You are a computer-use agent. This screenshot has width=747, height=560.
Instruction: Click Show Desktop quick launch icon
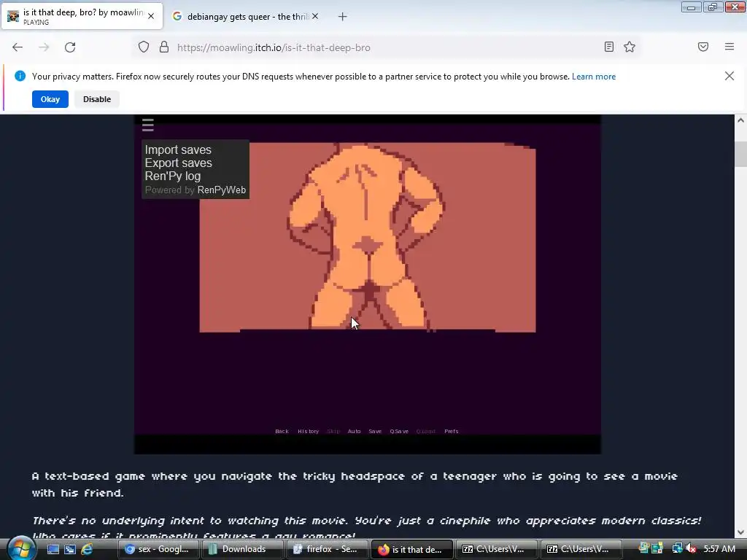click(x=53, y=549)
